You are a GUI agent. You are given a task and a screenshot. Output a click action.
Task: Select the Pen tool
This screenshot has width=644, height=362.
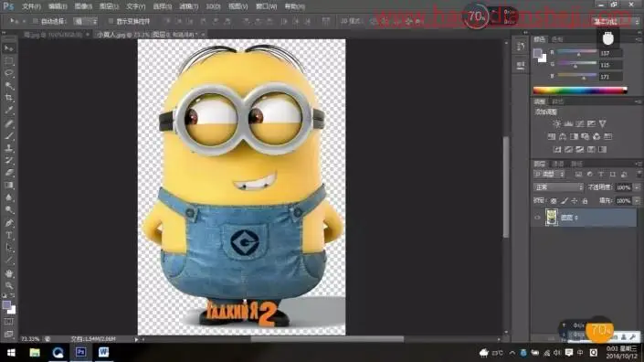8,223
